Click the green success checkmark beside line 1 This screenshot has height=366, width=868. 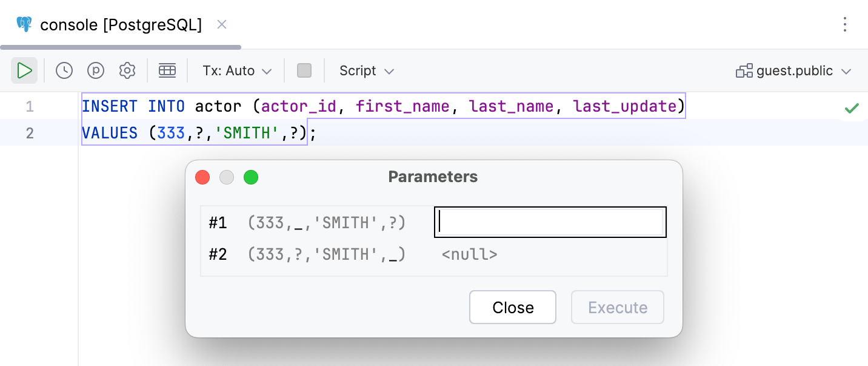click(x=852, y=107)
